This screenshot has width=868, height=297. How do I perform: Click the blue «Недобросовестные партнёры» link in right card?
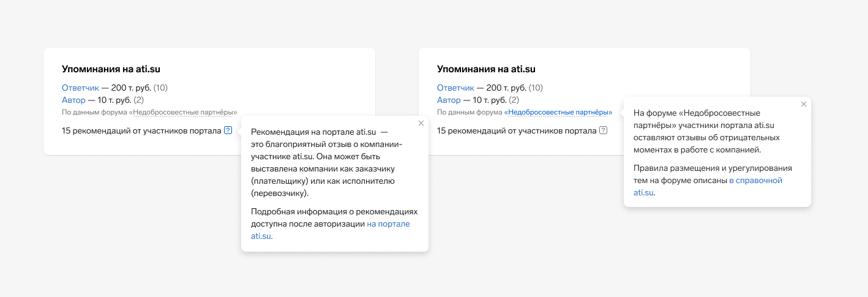[x=558, y=113]
